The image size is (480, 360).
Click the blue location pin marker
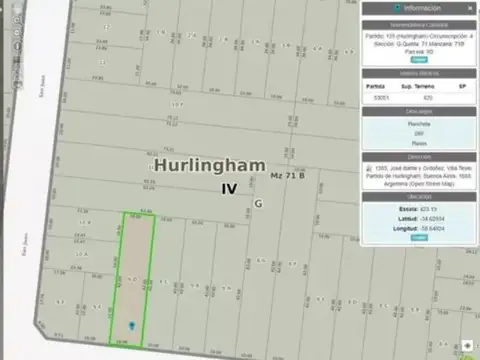(132, 326)
